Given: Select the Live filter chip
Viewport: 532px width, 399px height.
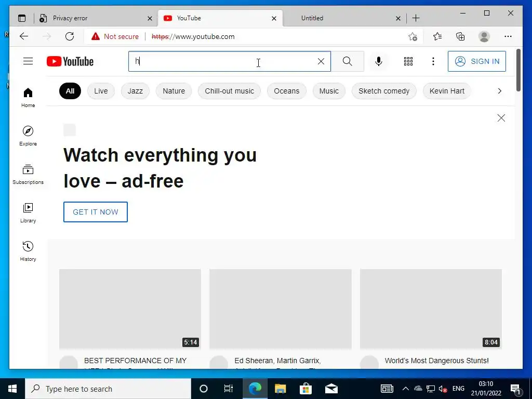Looking at the screenshot, I should pyautogui.click(x=101, y=91).
